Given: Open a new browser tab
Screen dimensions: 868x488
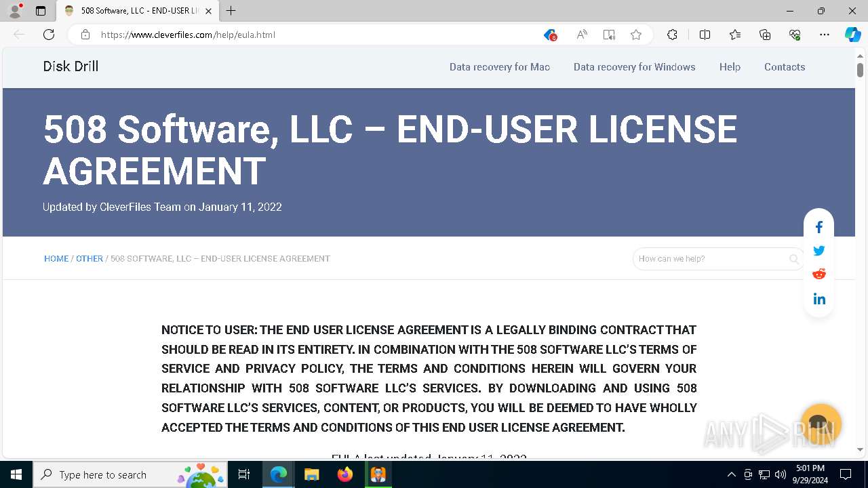Looking at the screenshot, I should (x=231, y=11).
